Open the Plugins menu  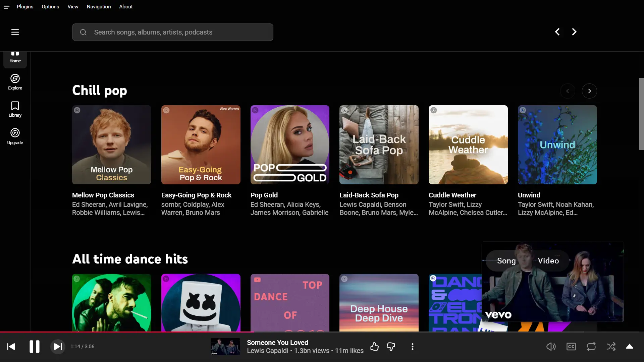[x=25, y=7]
